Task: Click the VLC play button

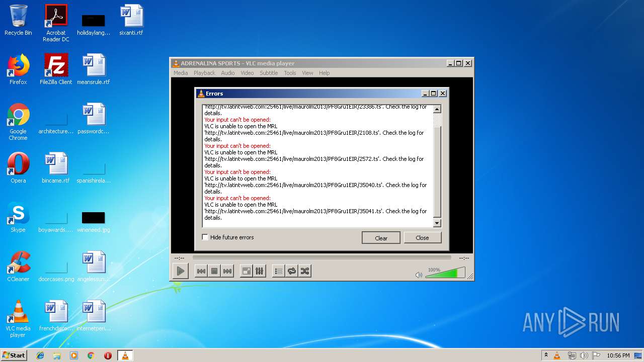Action: coord(180,271)
